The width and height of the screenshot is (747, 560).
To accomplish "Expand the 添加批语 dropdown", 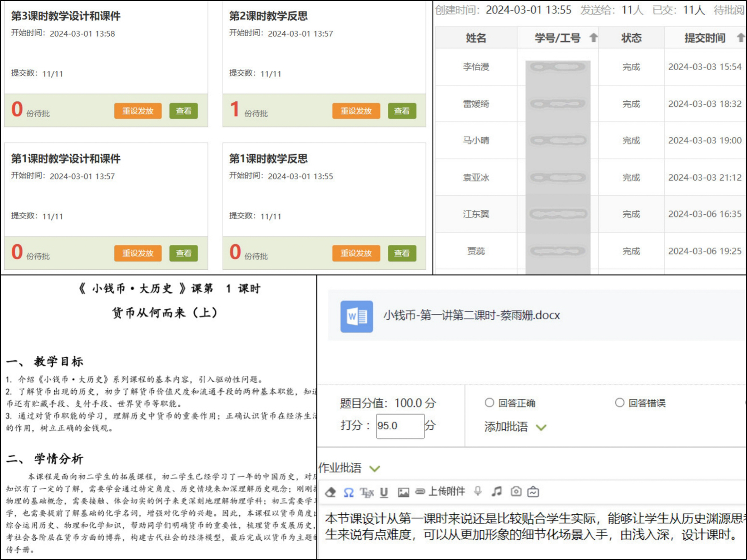I will click(541, 427).
